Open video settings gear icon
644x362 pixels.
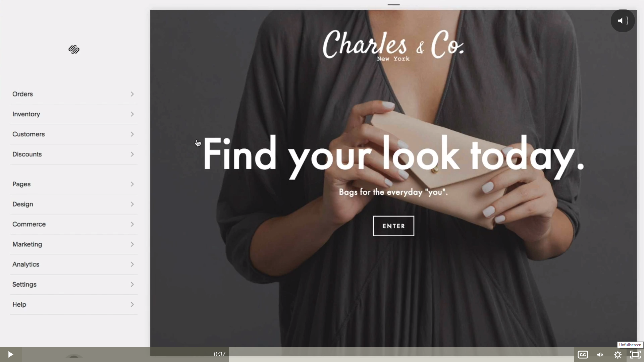(618, 354)
